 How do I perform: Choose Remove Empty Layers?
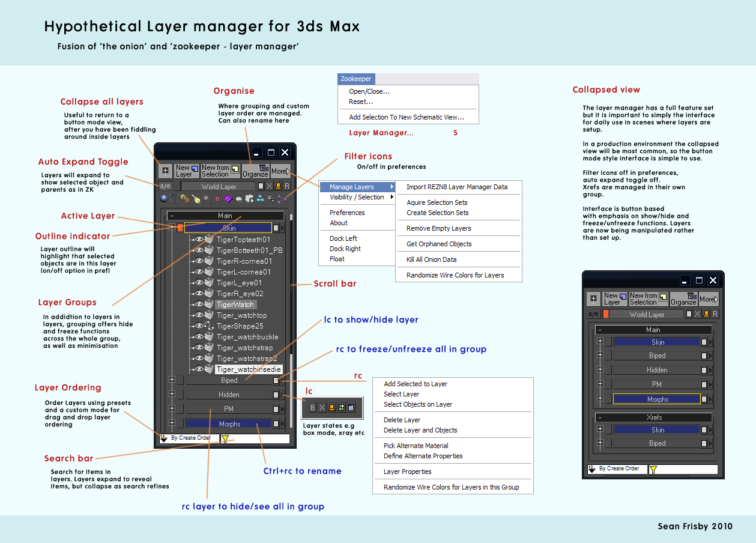pos(439,228)
